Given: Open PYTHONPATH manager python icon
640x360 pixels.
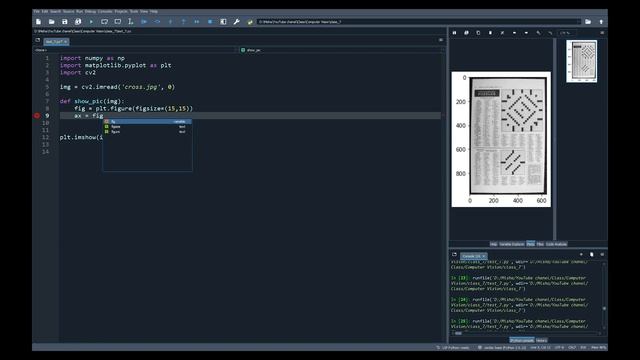Looking at the screenshot, I should pyautogui.click(x=250, y=22).
